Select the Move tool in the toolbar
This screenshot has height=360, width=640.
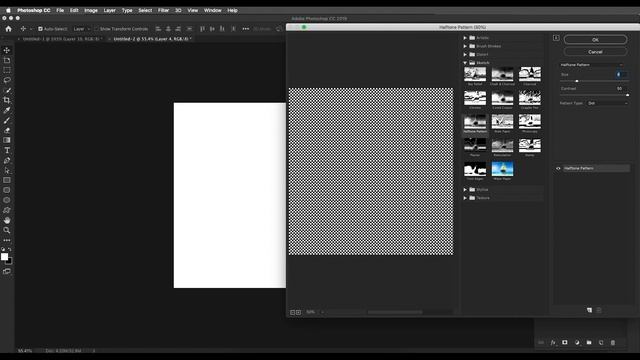coord(7,50)
